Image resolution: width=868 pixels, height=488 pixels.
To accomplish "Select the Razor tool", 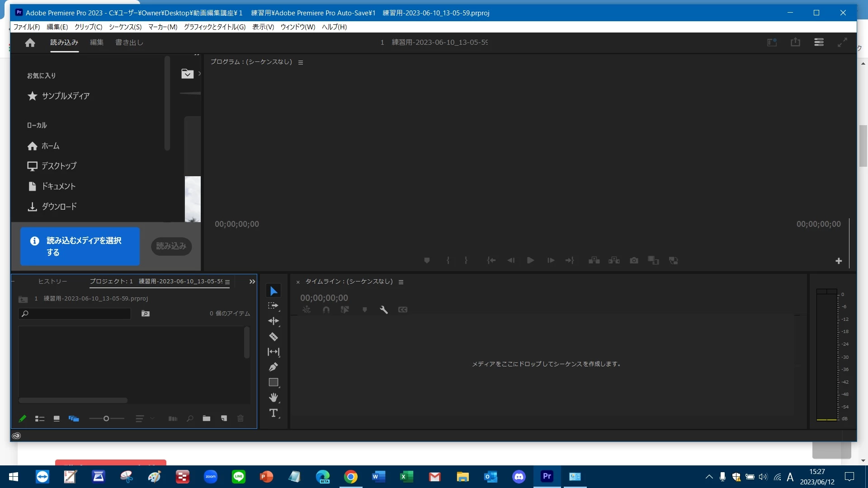I will click(274, 337).
